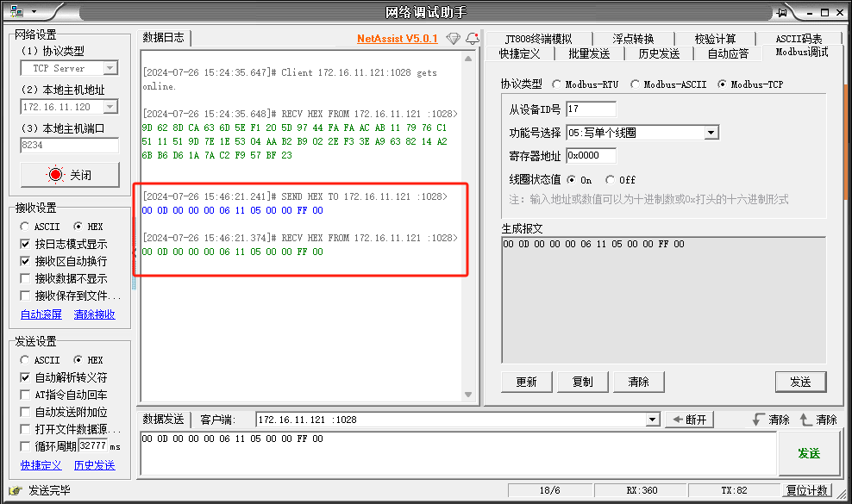
Task: Open the 客户端 address dropdown
Action: coord(652,420)
